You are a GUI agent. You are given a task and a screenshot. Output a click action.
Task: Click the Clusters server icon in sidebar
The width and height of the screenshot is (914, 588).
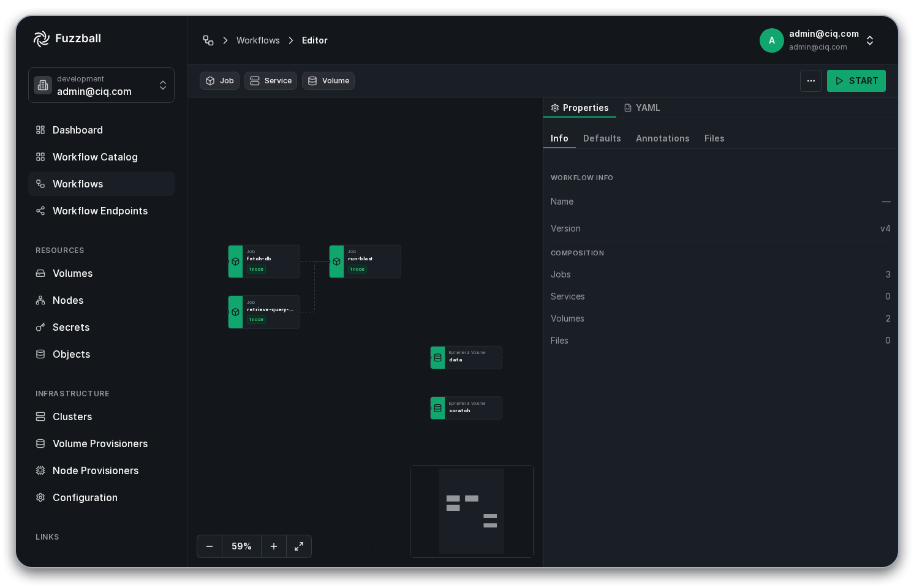40,417
